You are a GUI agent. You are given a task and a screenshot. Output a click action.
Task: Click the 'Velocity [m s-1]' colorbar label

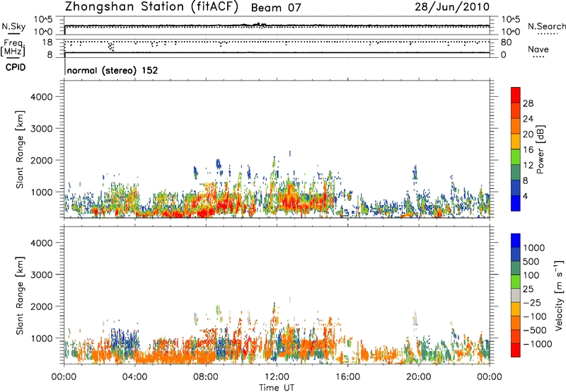(x=559, y=295)
